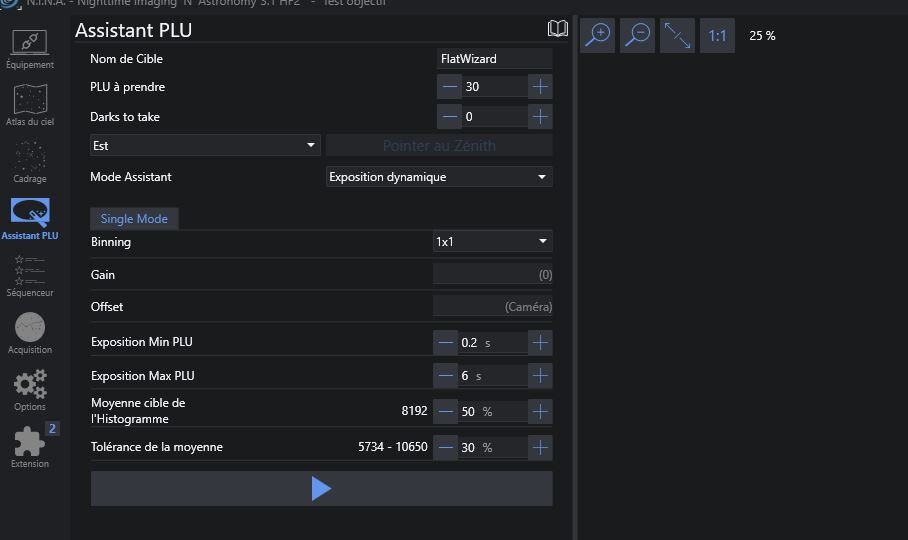Increase Exposition Min PLU
This screenshot has height=540, width=908.
tap(540, 343)
